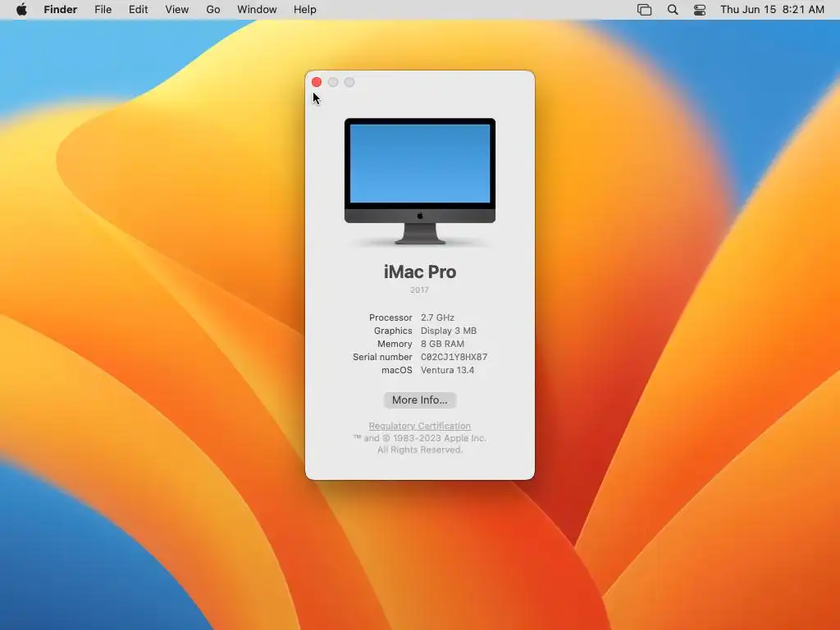Image resolution: width=840 pixels, height=630 pixels.
Task: Open the Finder menu
Action: [x=61, y=10]
